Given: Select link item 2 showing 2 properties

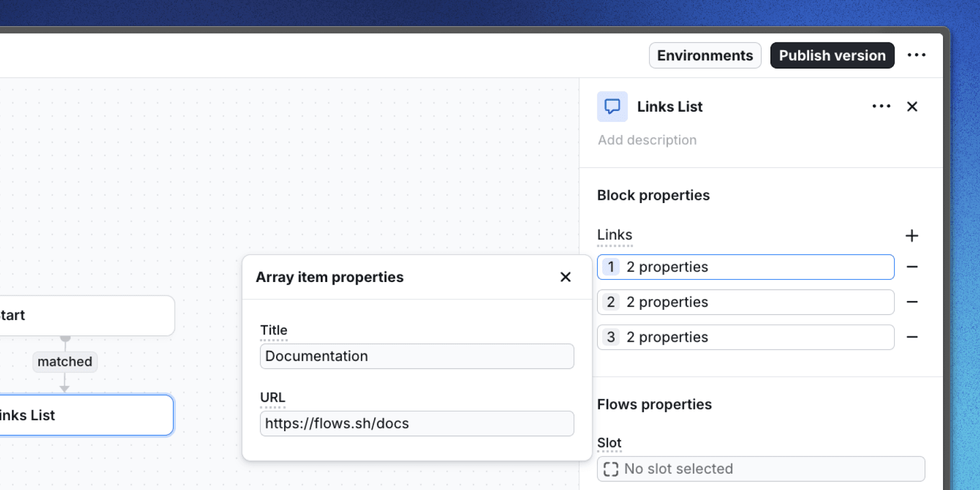Looking at the screenshot, I should 745,302.
